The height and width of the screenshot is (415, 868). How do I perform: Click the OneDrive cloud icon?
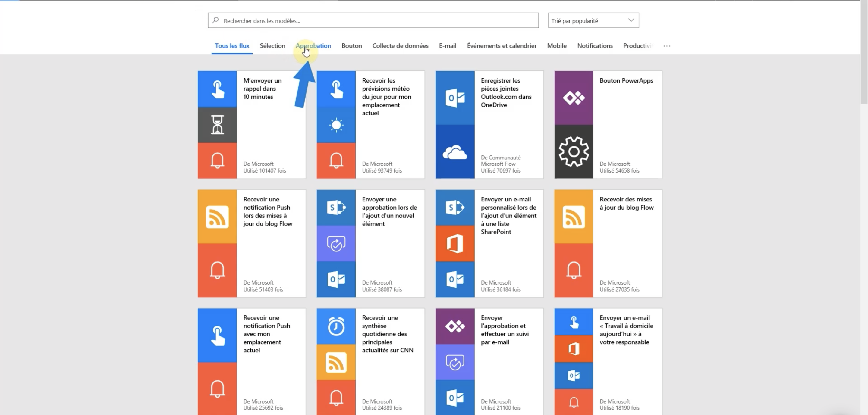click(455, 152)
